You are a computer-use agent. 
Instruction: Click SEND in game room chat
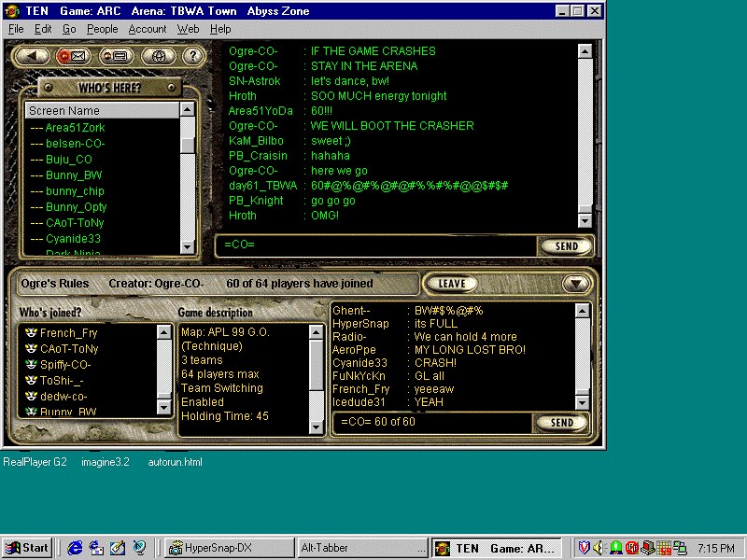(561, 423)
